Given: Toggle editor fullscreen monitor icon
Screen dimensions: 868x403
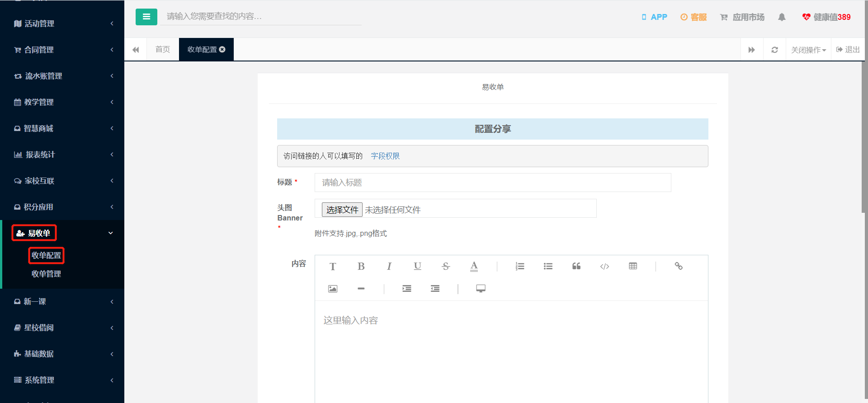Looking at the screenshot, I should pyautogui.click(x=481, y=289).
